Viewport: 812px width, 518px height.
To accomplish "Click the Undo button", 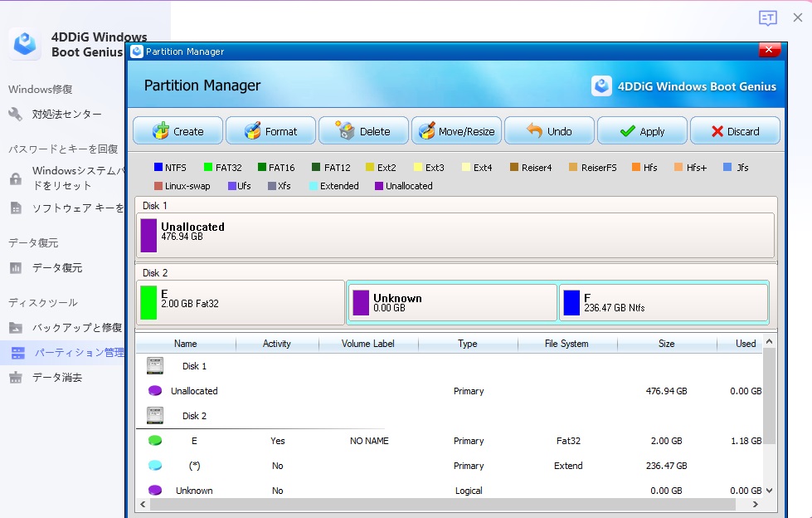I will [549, 130].
